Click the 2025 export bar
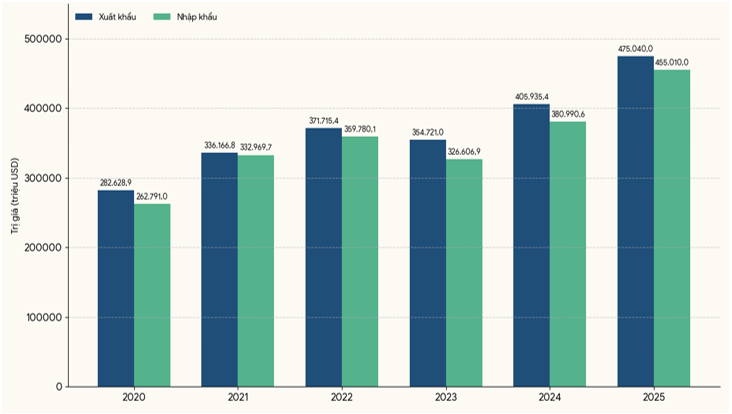This screenshot has height=414, width=732. pyautogui.click(x=635, y=222)
